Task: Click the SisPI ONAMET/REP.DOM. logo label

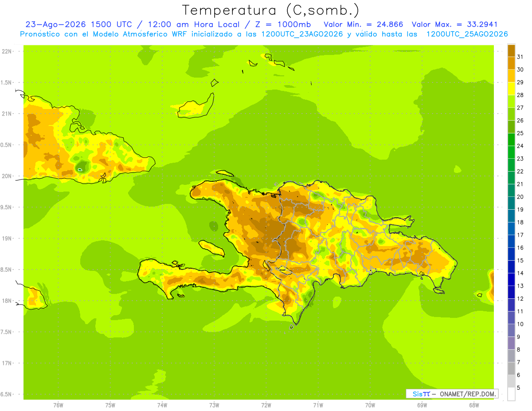Action: pyautogui.click(x=452, y=394)
